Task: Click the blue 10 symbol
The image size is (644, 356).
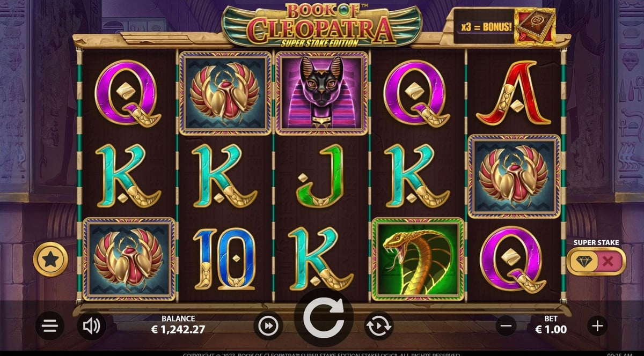Action: click(225, 258)
